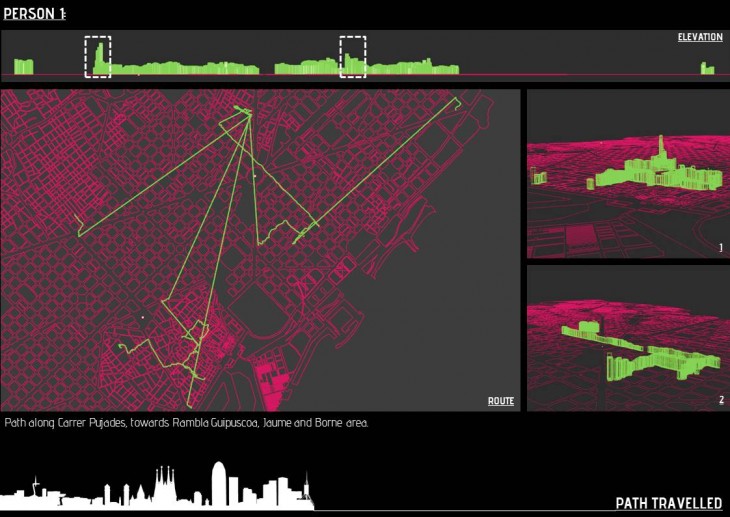Click the point where green route lines converge
Image resolution: width=730 pixels, height=517 pixels.
[x=249, y=114]
